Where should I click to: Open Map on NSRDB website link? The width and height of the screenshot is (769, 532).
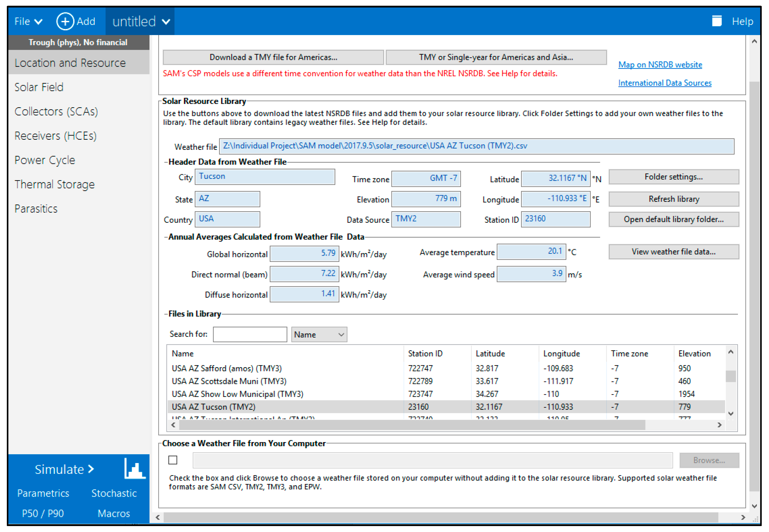coord(660,65)
